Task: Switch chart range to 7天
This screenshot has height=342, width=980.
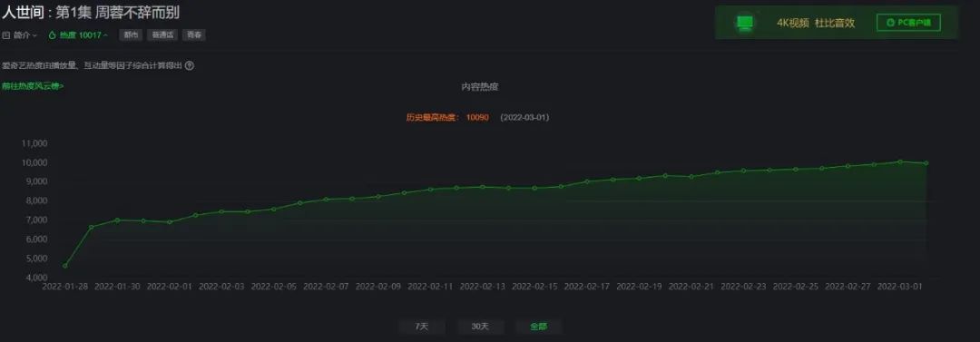Action: point(422,327)
